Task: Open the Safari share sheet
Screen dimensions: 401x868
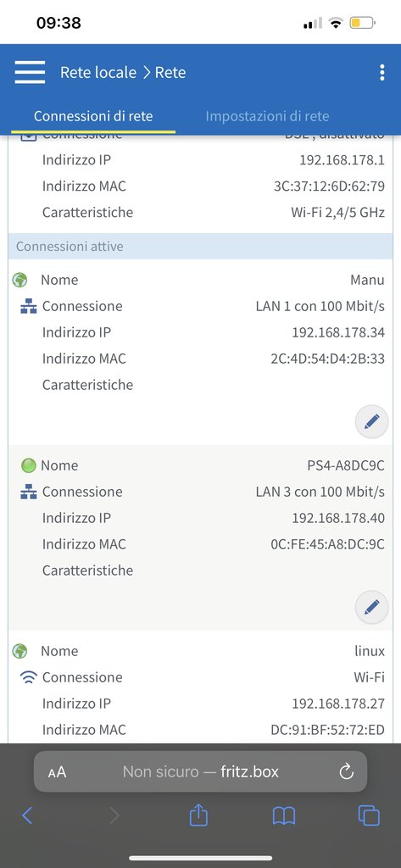Action: click(x=198, y=815)
